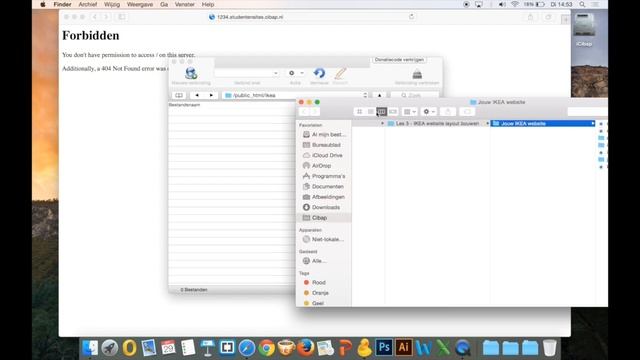Click the volume icon in menu bar
Image resolution: width=640 pixels, height=360 pixels.
coord(502,4)
